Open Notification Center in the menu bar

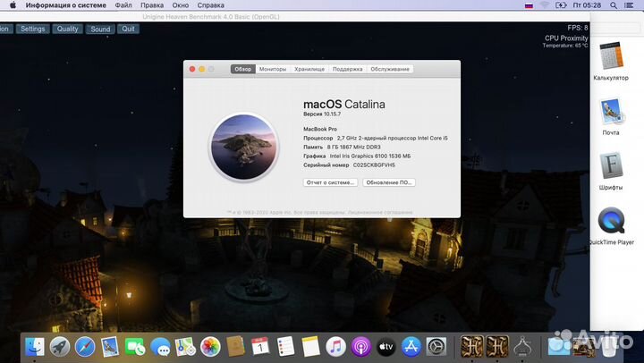629,5
